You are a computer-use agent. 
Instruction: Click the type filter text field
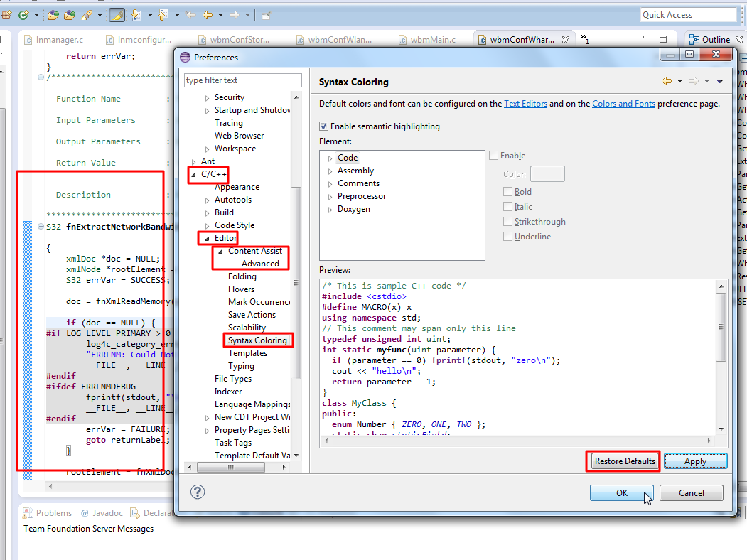tap(243, 80)
